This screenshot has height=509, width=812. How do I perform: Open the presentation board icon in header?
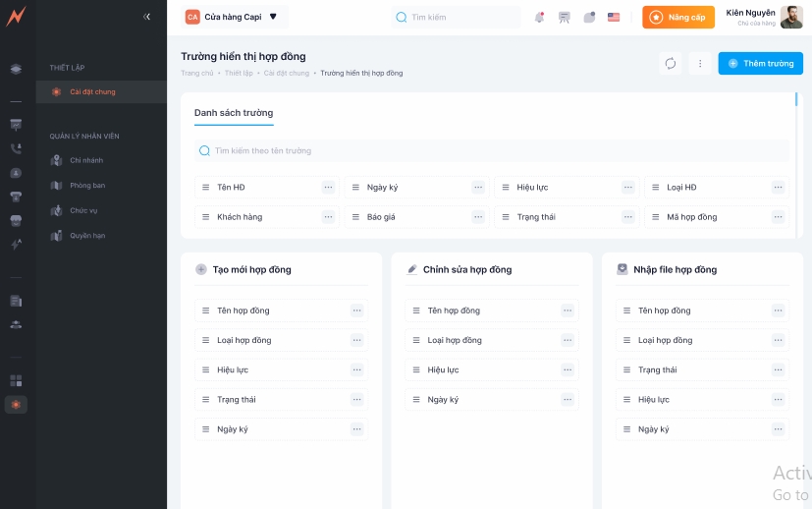coord(565,17)
